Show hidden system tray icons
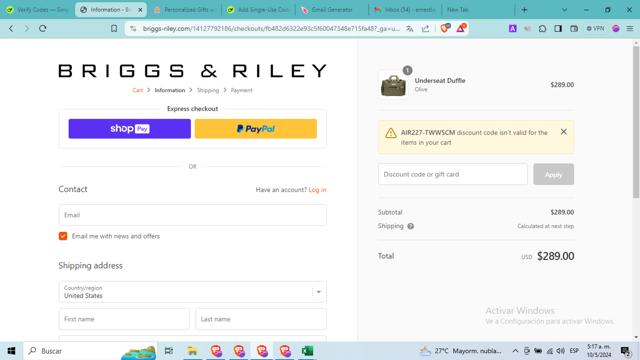Image resolution: width=640 pixels, height=360 pixels. point(515,351)
